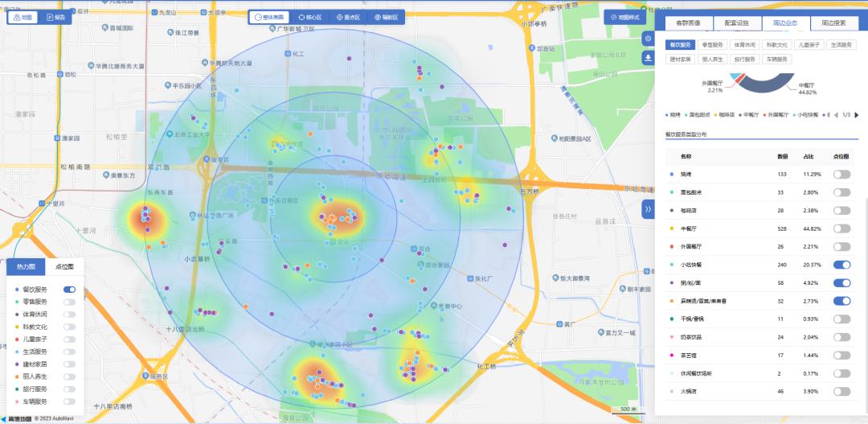Click the dark blue 中餐厅 donut chart segment
Image resolution: width=868 pixels, height=424 pixels.
[763, 86]
